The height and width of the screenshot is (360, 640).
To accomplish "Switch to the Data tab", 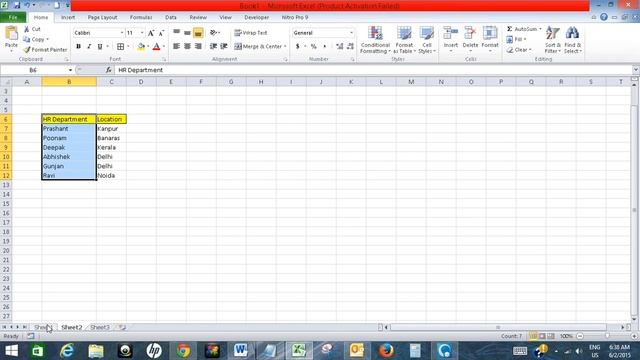I will [x=171, y=18].
